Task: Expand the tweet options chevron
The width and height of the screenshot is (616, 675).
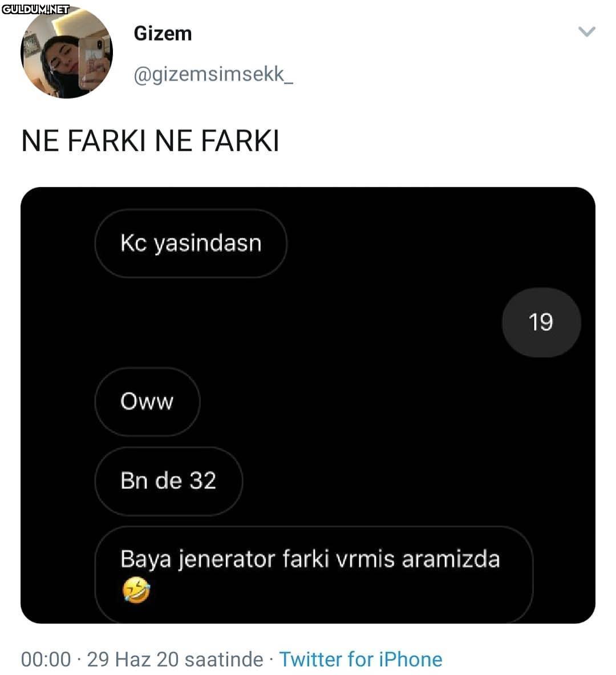Action: (x=587, y=32)
